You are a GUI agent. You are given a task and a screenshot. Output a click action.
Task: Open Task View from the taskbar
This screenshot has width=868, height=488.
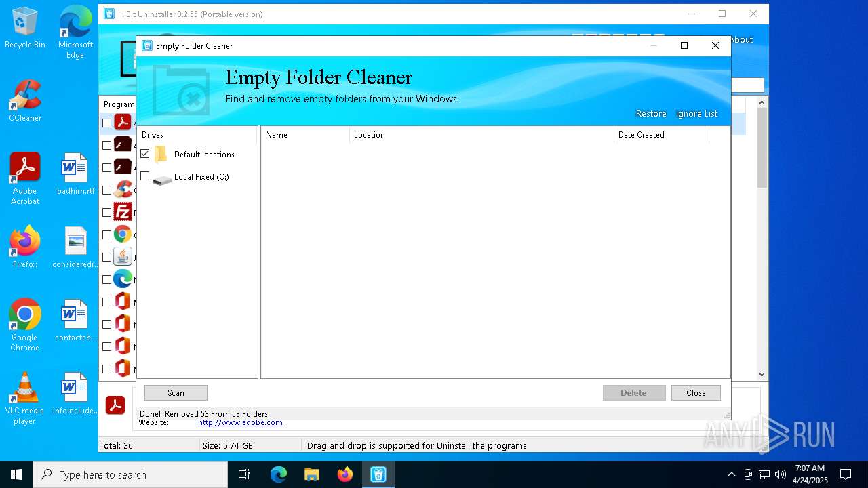(244, 474)
